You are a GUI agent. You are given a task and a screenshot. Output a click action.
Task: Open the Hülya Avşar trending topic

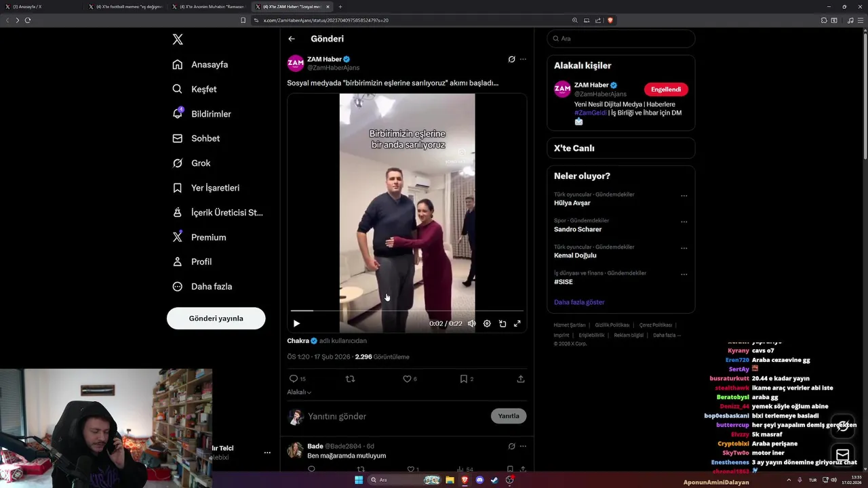pyautogui.click(x=572, y=203)
